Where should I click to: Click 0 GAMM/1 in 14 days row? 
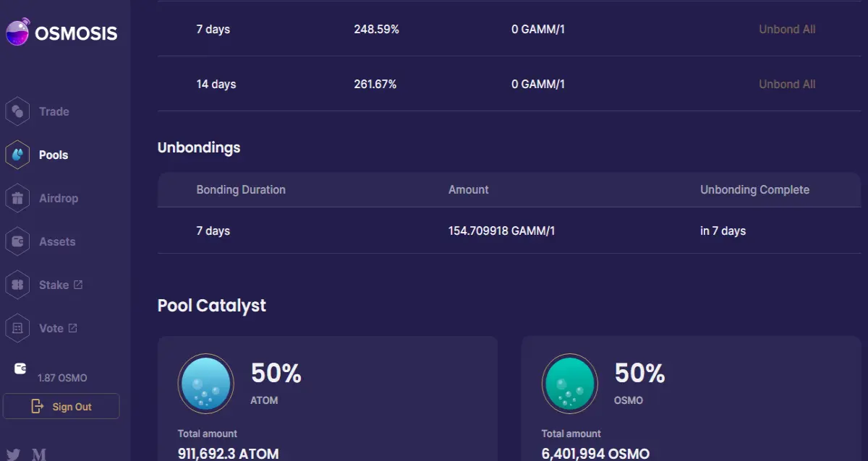click(538, 85)
